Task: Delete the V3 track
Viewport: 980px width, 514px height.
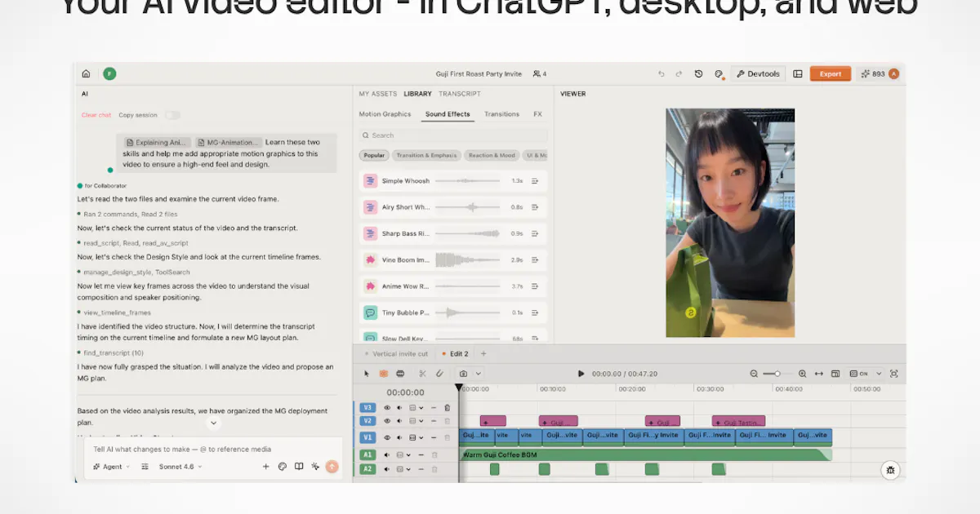Action: coord(447,408)
